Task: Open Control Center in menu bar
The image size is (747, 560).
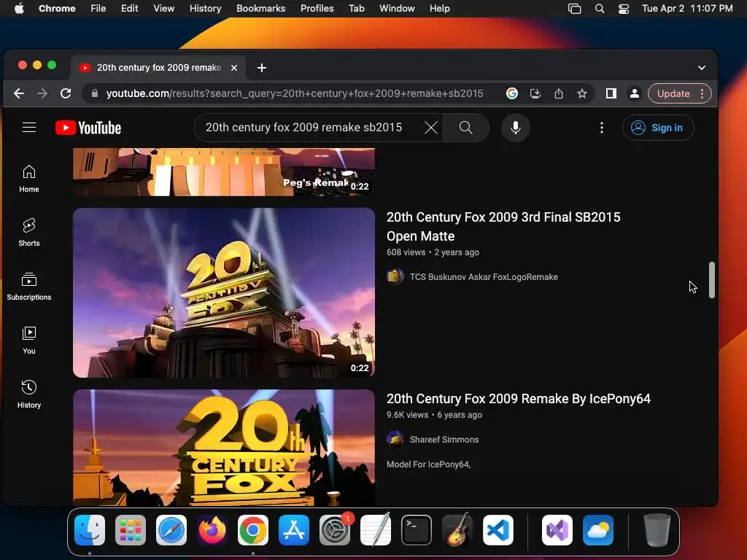Action: click(x=624, y=9)
